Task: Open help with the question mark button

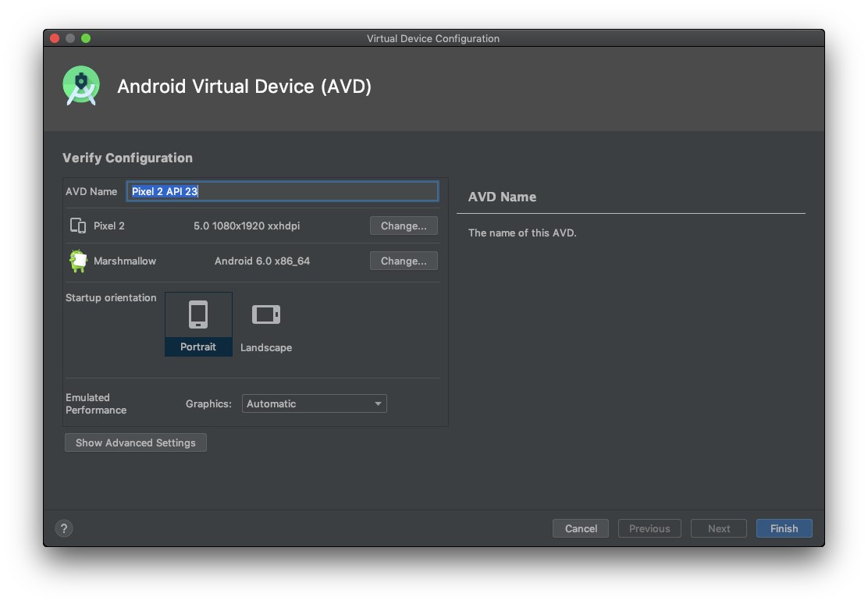Action: [x=64, y=528]
